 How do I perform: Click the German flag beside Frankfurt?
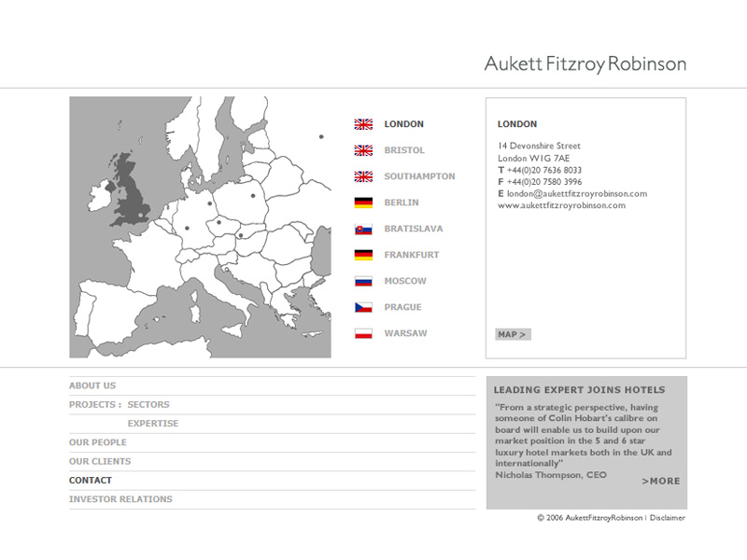pyautogui.click(x=363, y=255)
